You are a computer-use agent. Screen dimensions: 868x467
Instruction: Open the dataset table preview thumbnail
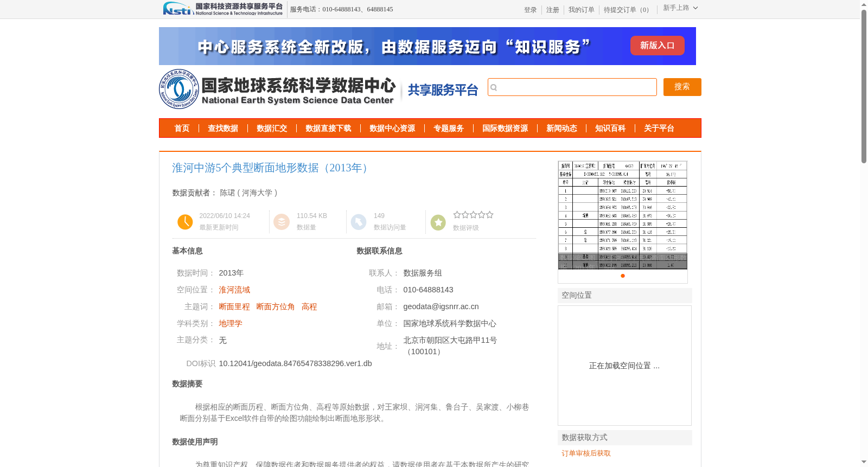tap(623, 215)
